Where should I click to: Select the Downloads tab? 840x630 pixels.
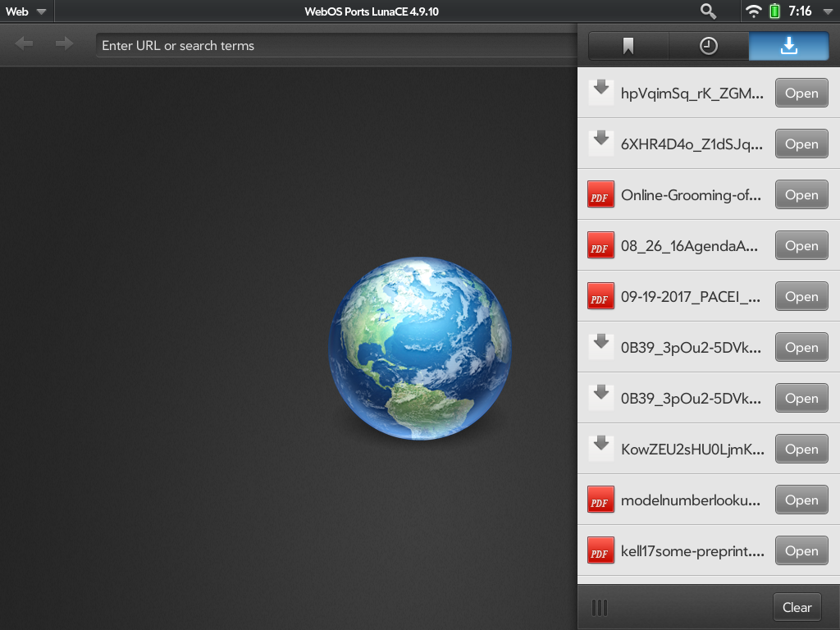(788, 46)
